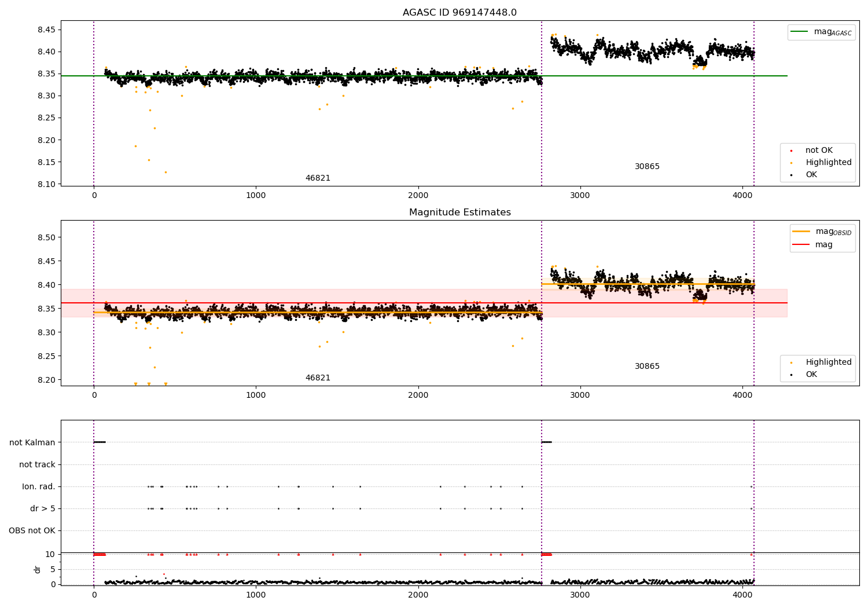Image resolution: width=868 pixels, height=608 pixels.
Task: Select the orange mag OBSID legend line sample
Action: (x=801, y=232)
